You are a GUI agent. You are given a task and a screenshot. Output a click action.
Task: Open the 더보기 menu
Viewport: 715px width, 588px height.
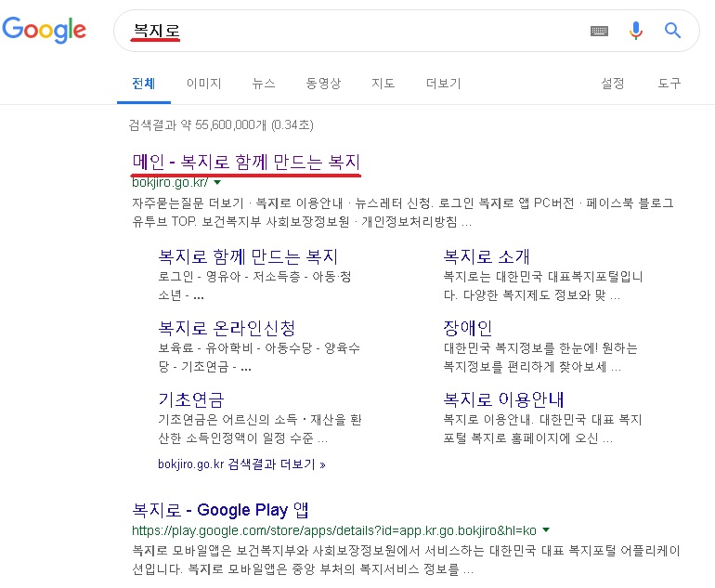pos(443,84)
